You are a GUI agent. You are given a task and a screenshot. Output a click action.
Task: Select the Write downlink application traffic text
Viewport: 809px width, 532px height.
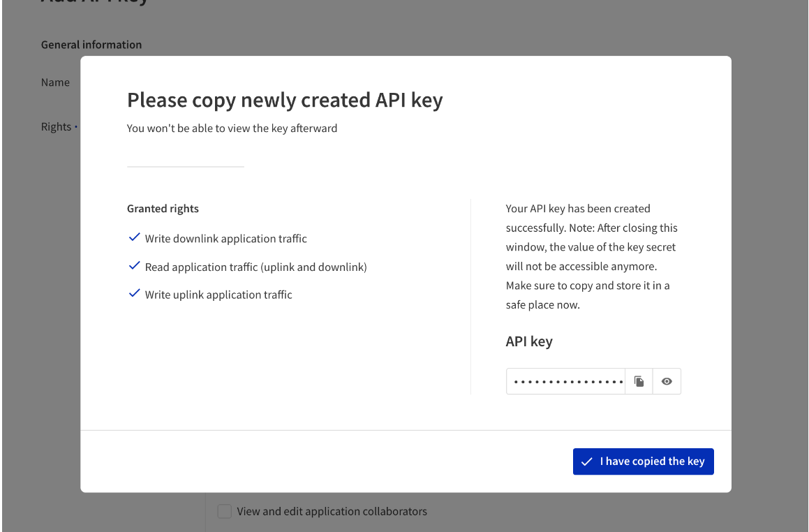click(x=226, y=238)
